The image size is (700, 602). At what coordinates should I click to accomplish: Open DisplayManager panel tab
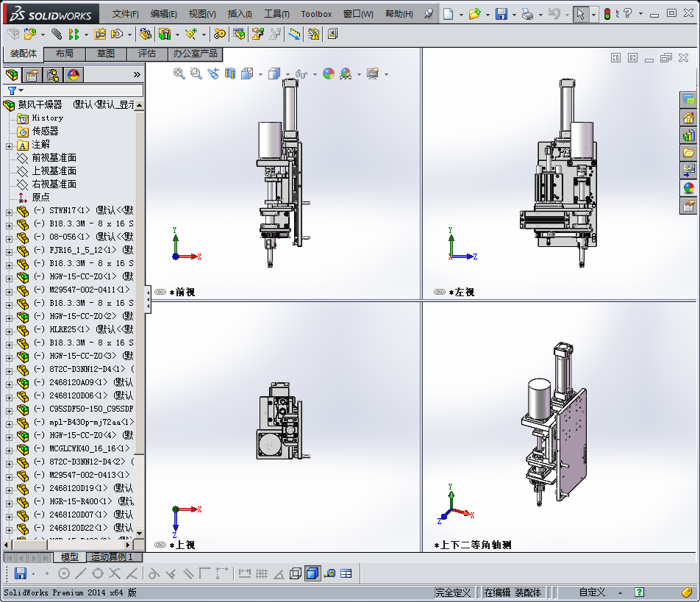coord(74,74)
